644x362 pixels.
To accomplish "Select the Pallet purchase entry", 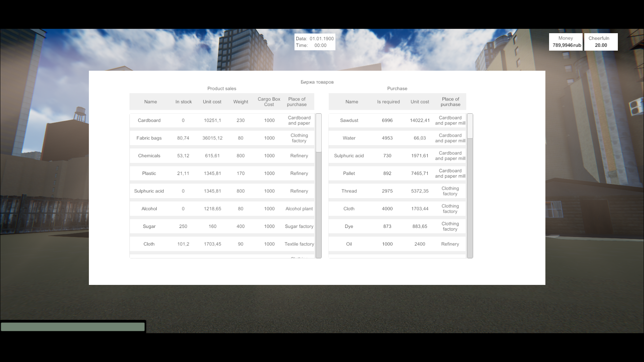I will coord(397,173).
